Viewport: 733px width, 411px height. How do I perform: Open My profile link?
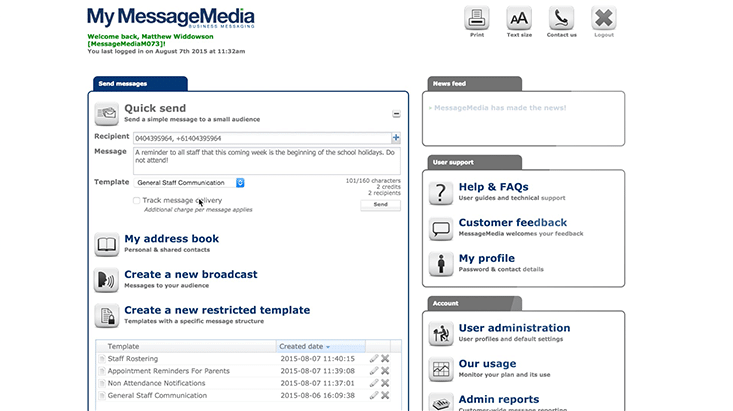(487, 259)
